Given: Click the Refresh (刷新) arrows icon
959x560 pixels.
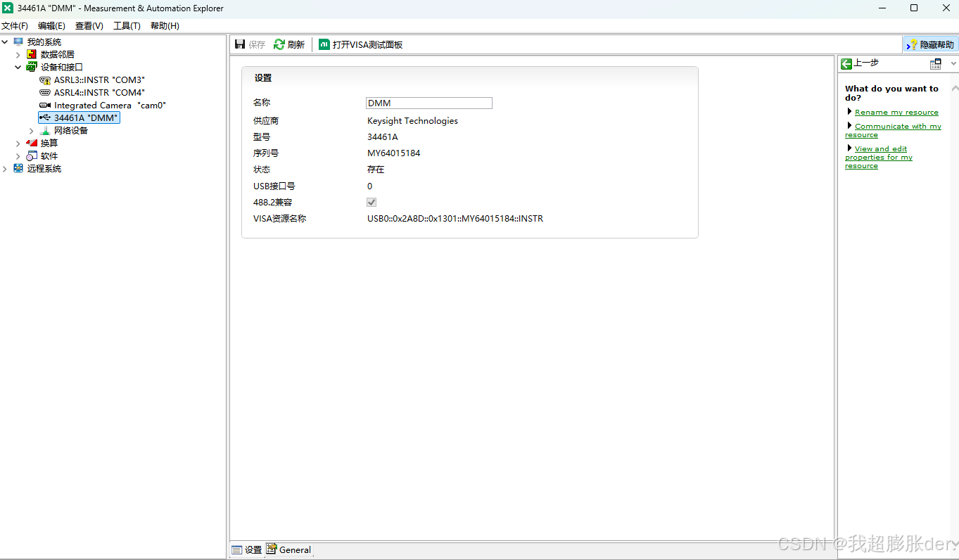Looking at the screenshot, I should click(x=279, y=44).
